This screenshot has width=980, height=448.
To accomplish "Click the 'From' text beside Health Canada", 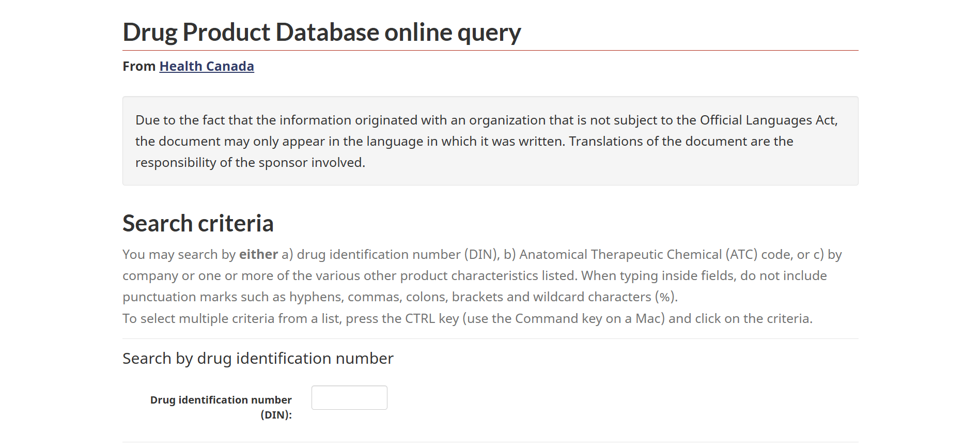I will tap(139, 66).
